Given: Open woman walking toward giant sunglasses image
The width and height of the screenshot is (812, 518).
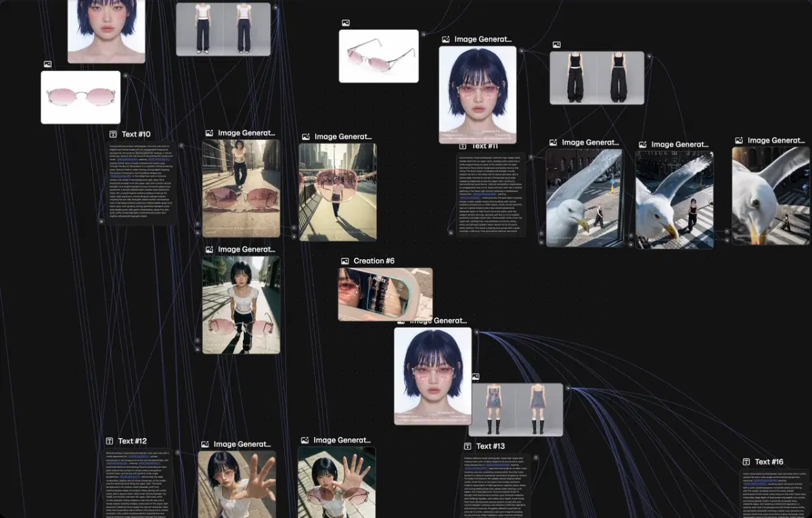Looking at the screenshot, I should (x=241, y=189).
